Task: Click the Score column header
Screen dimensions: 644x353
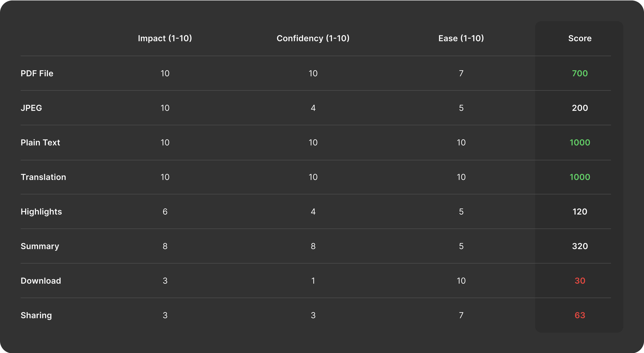Action: coord(580,38)
